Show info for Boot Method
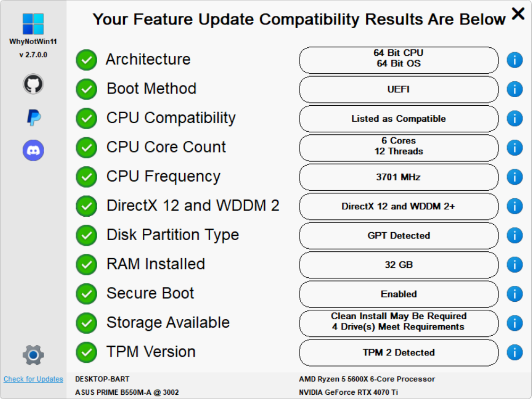Image resolution: width=532 pixels, height=399 pixels. tap(514, 89)
